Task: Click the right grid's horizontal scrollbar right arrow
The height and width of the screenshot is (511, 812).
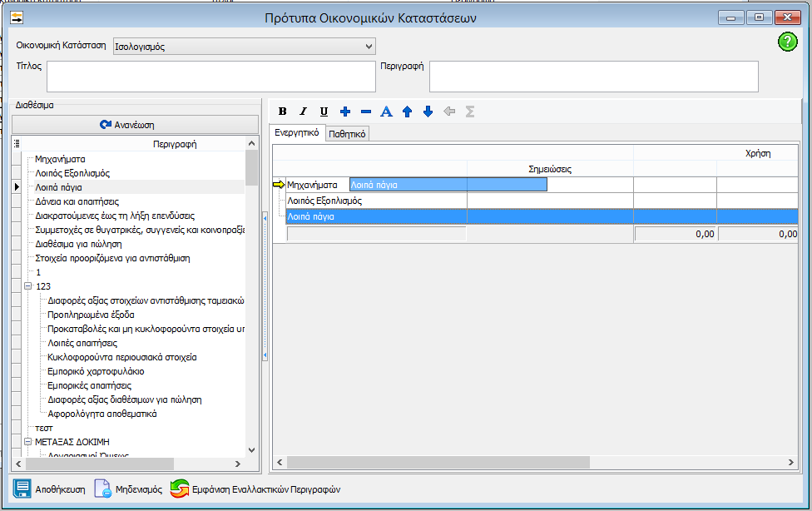Action: [x=790, y=462]
